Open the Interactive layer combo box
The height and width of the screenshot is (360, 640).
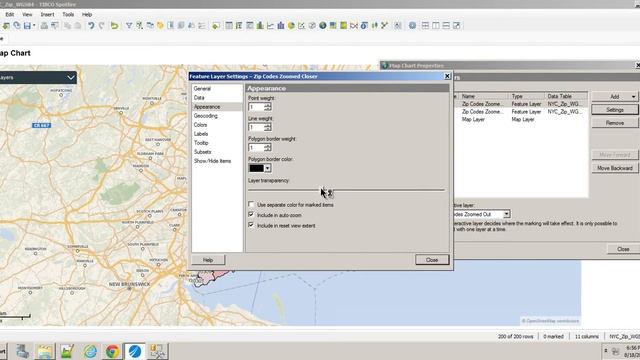(481, 214)
